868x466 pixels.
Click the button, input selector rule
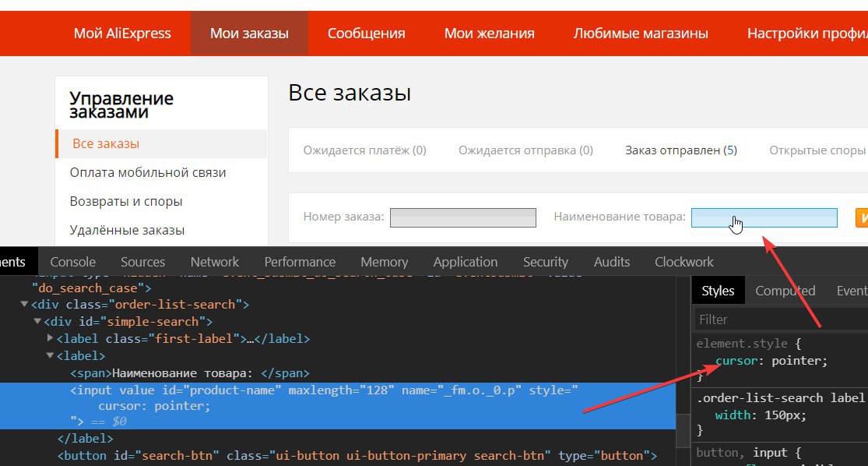point(742,453)
